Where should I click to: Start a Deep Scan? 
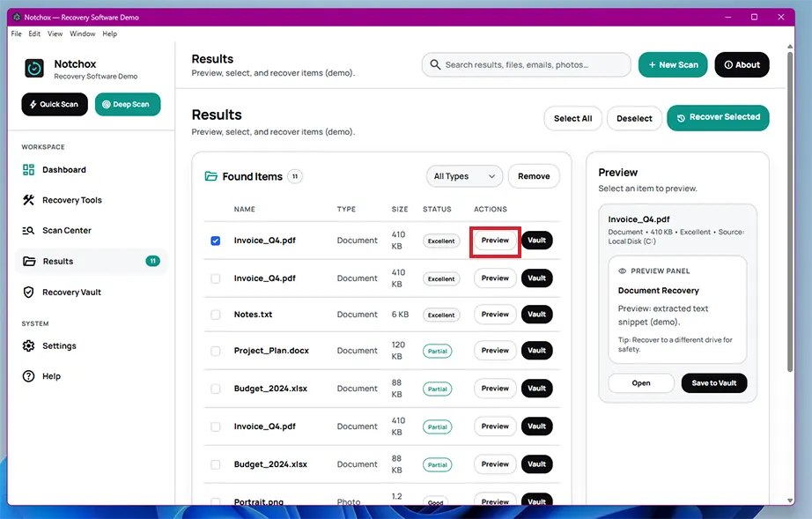point(128,104)
